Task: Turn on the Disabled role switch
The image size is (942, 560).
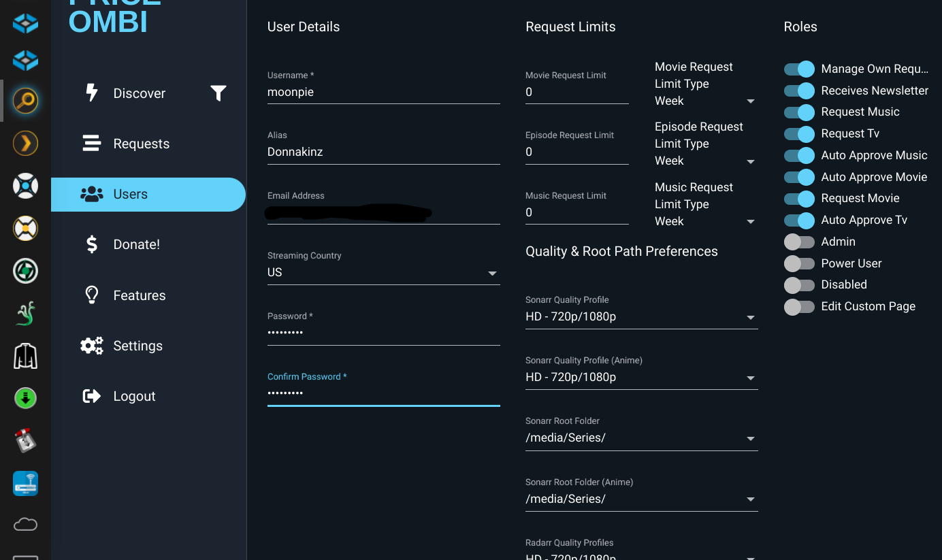Action: pos(800,284)
